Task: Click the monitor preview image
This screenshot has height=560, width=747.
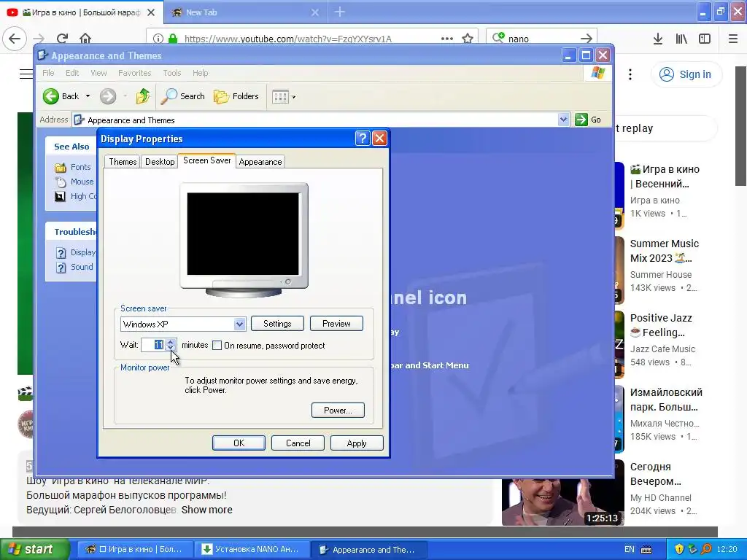Action: 244,241
